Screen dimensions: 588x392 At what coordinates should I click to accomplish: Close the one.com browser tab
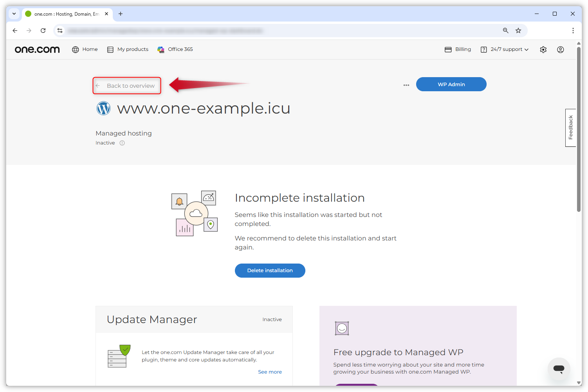(x=106, y=14)
